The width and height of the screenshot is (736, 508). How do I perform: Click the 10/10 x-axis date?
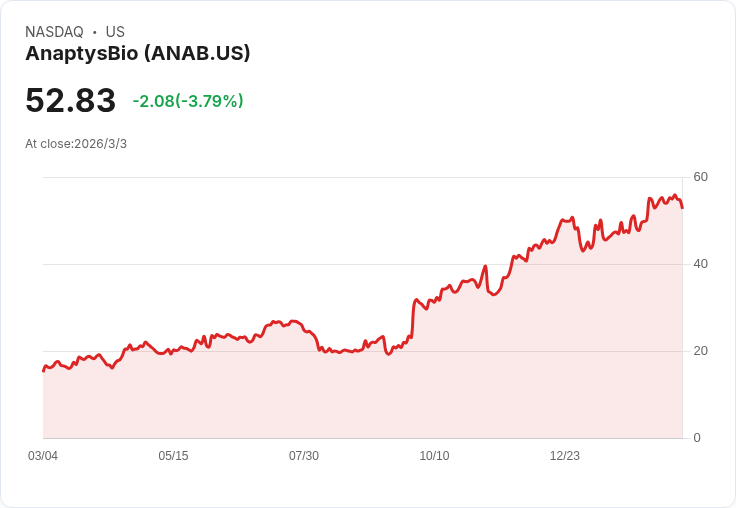[434, 456]
